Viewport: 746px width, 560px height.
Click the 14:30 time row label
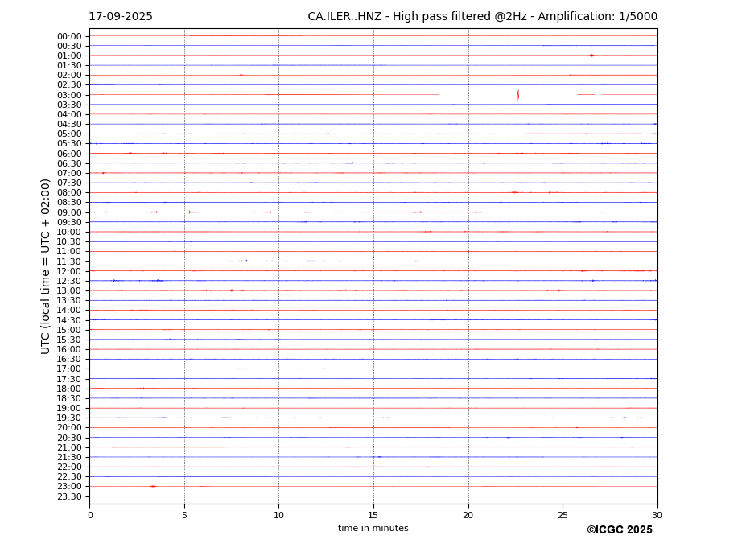pyautogui.click(x=69, y=320)
